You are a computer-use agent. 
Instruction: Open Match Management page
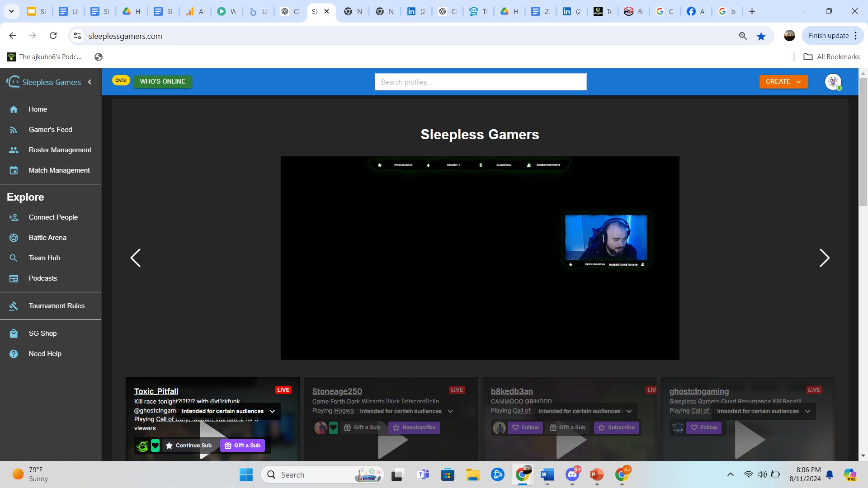click(x=59, y=170)
